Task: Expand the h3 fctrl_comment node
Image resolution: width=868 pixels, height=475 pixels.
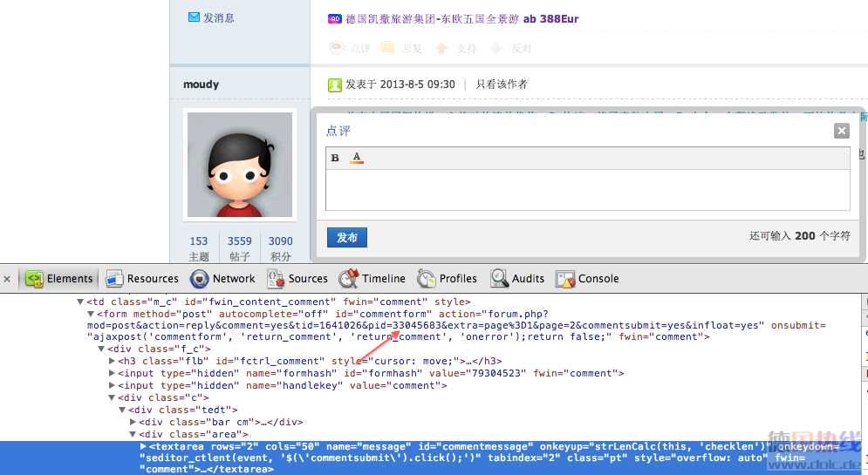Action: click(112, 361)
